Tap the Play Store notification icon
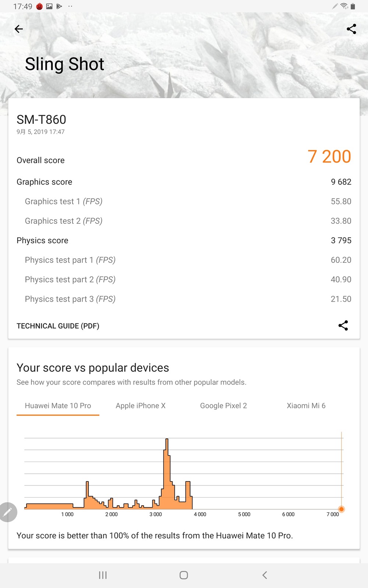The image size is (368, 588). [x=59, y=6]
